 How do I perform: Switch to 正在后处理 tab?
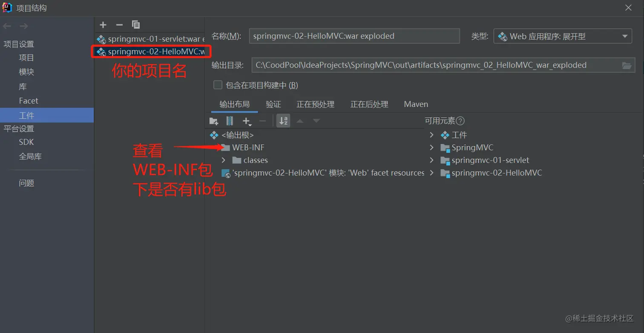pos(369,104)
